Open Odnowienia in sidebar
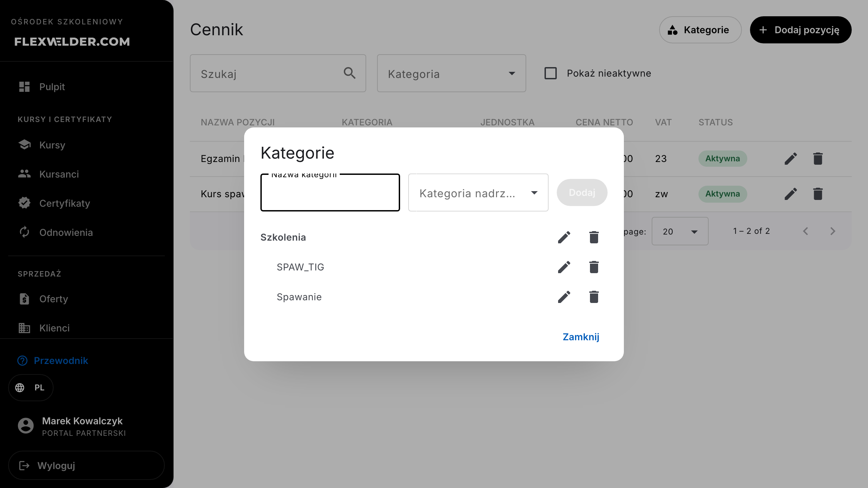Viewport: 868px width, 488px height. (x=86, y=232)
